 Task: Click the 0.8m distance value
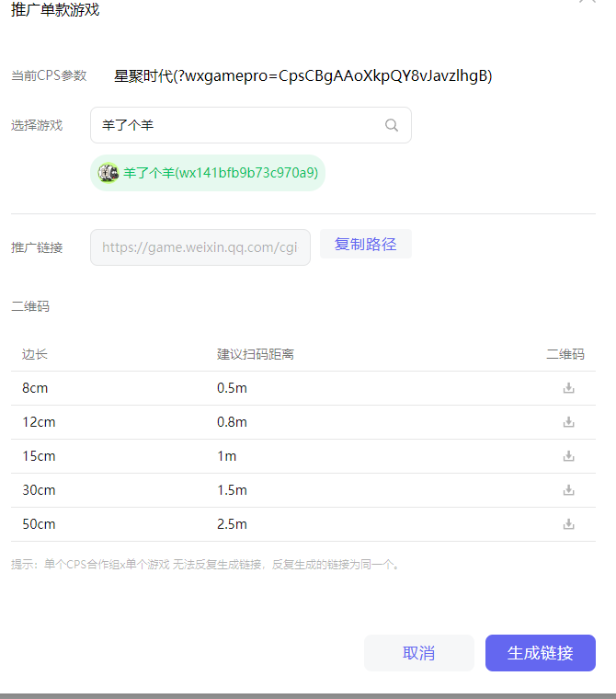click(232, 422)
